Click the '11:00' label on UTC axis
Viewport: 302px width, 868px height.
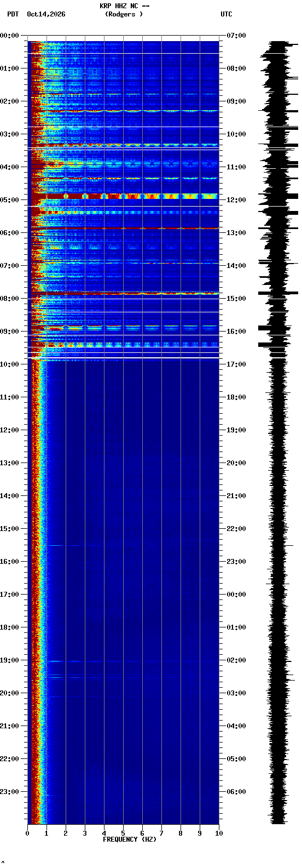(236, 167)
